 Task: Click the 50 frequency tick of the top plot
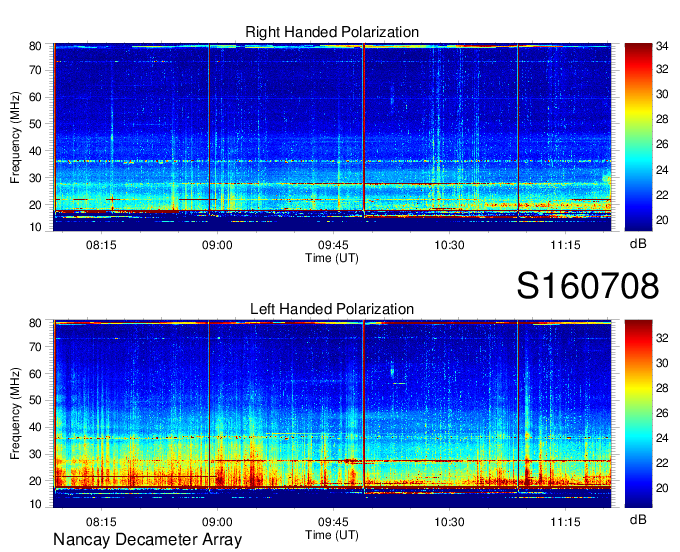click(35, 124)
